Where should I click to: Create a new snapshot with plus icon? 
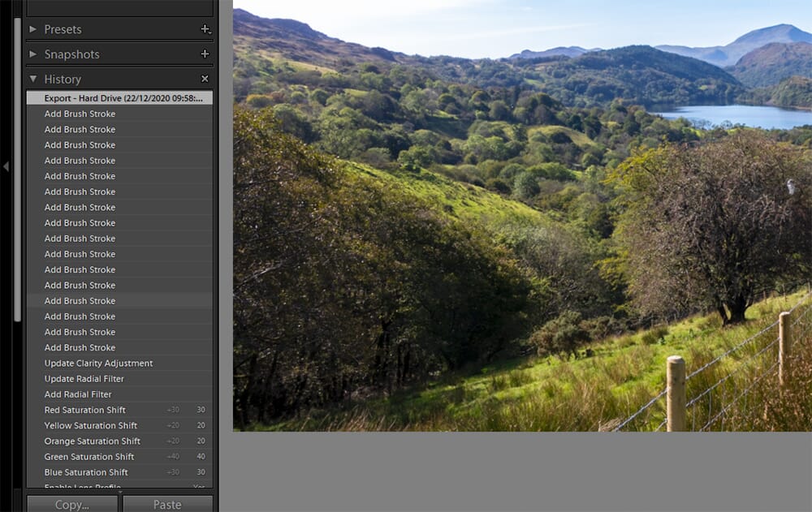(x=205, y=54)
